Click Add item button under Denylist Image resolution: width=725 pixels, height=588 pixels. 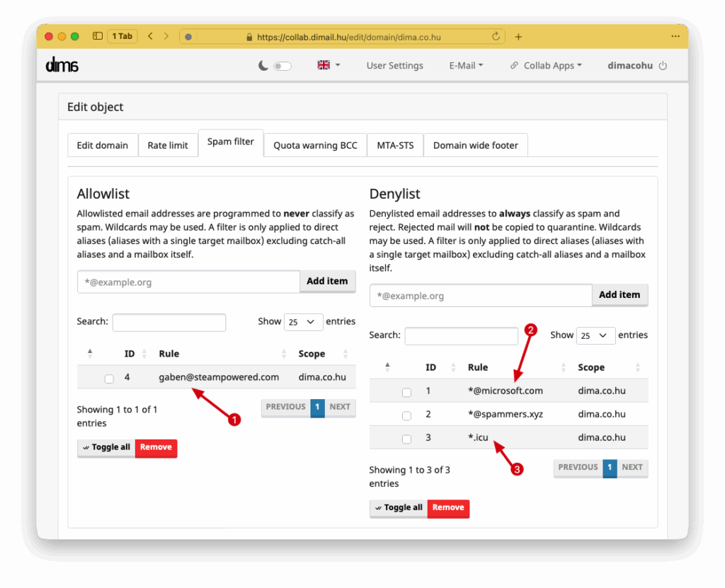(620, 295)
